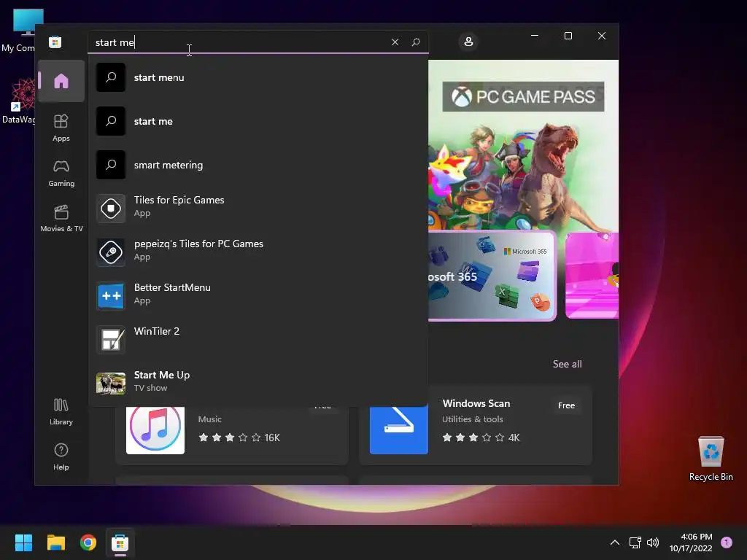Select the 'start me' search suggestion
Image resolution: width=747 pixels, height=560 pixels.
coord(258,122)
